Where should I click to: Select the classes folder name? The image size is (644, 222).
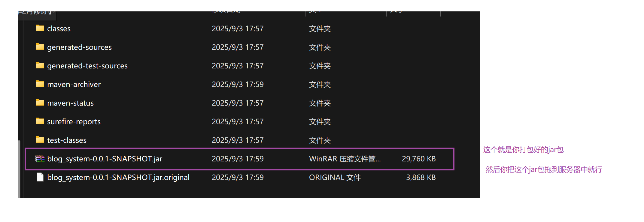pyautogui.click(x=59, y=28)
